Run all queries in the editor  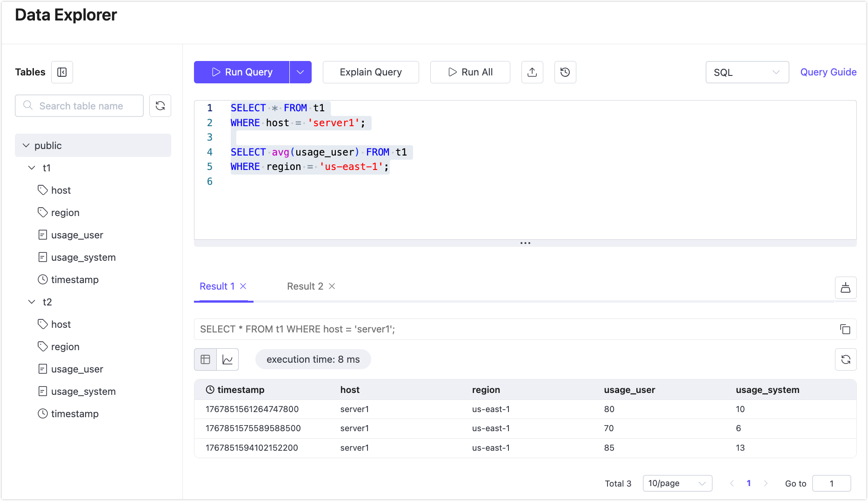470,72
